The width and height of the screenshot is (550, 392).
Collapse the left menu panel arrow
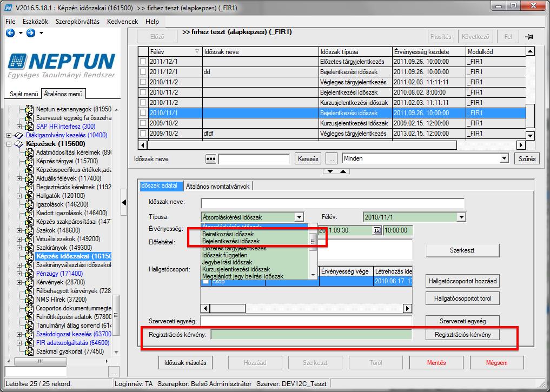coord(123,202)
